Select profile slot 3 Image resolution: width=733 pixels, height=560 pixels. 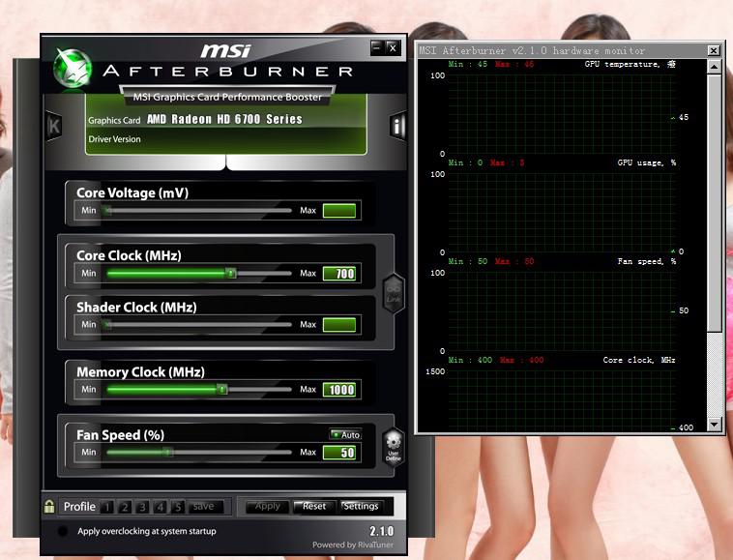click(142, 507)
